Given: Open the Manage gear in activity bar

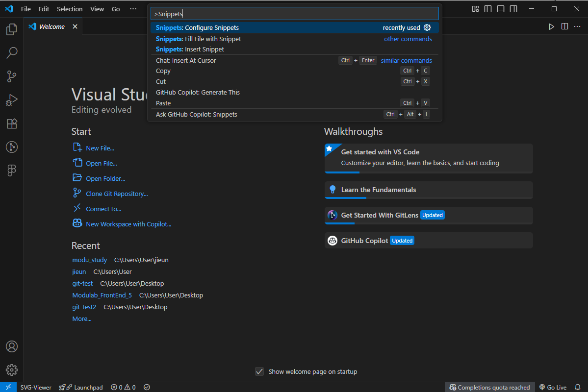Looking at the screenshot, I should 12,370.
